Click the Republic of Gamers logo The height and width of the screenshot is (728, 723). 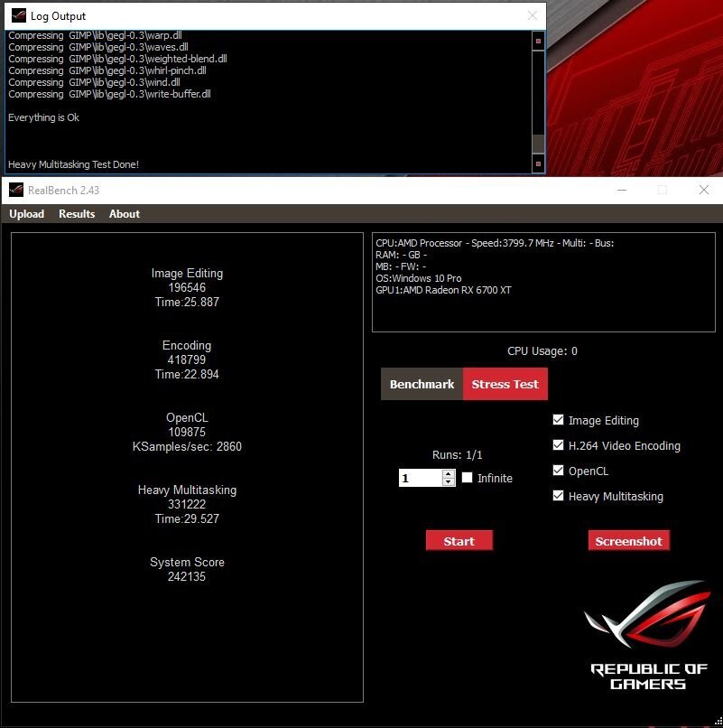coord(648,636)
